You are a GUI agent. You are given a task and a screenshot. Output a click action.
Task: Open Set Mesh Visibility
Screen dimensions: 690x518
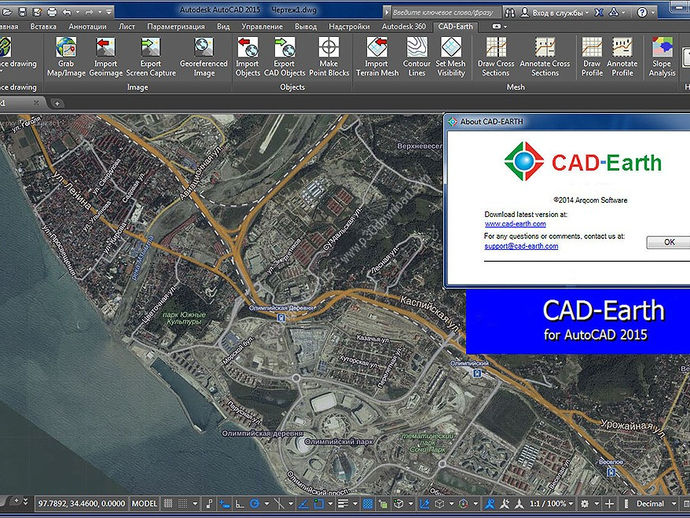451,57
